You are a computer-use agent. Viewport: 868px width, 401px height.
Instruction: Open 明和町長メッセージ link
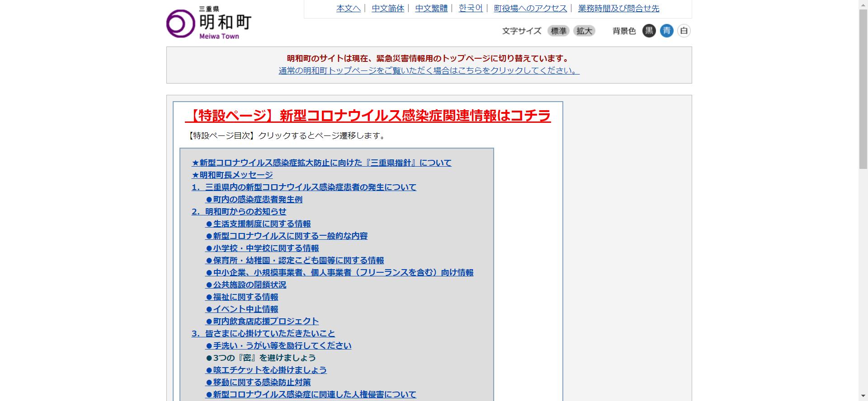coord(232,175)
